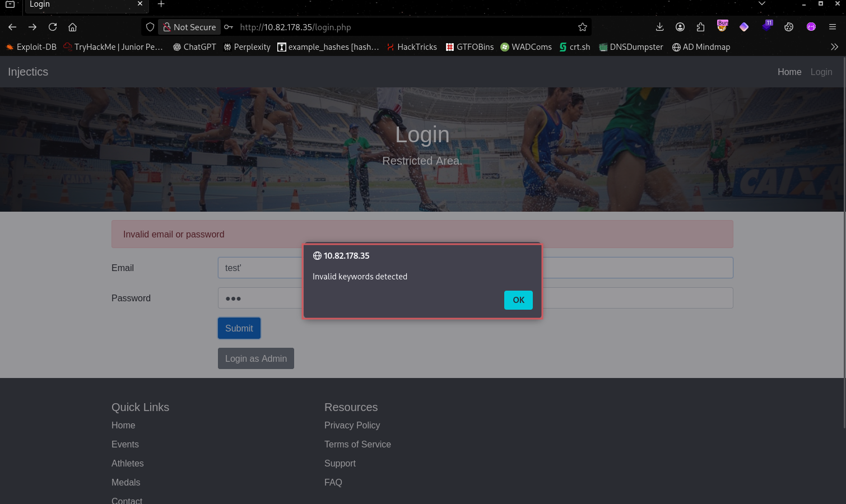Click OK in the alert dialog

coord(518,300)
